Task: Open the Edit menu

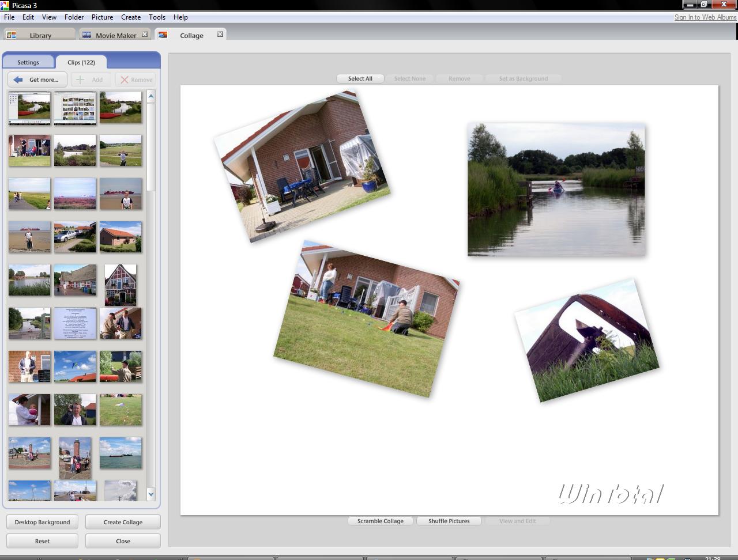Action: 28,17
